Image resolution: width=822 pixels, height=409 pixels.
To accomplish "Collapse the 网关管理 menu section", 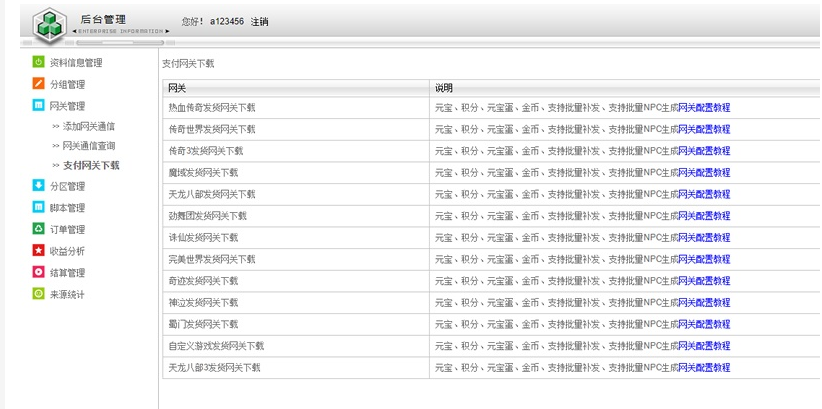I will click(67, 106).
